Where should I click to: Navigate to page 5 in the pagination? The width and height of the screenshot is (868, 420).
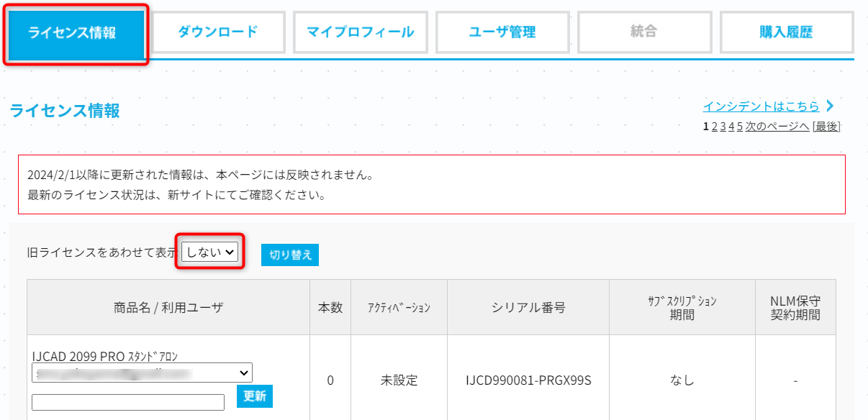tap(739, 127)
